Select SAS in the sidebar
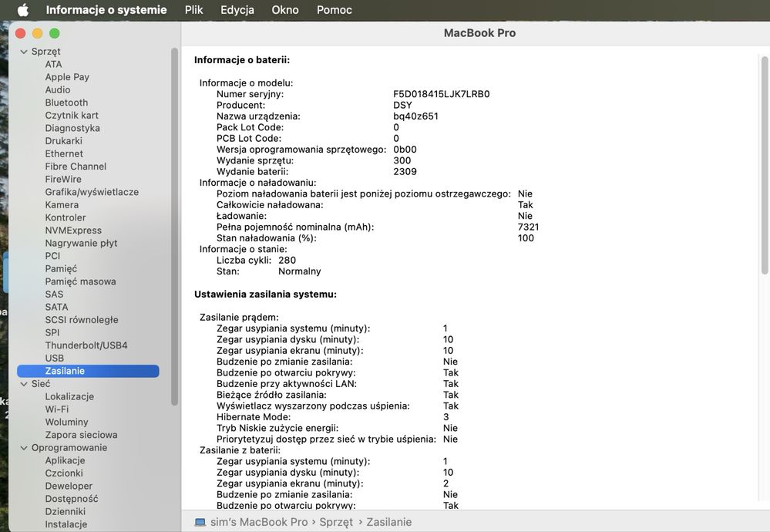770x532 pixels. pos(54,295)
